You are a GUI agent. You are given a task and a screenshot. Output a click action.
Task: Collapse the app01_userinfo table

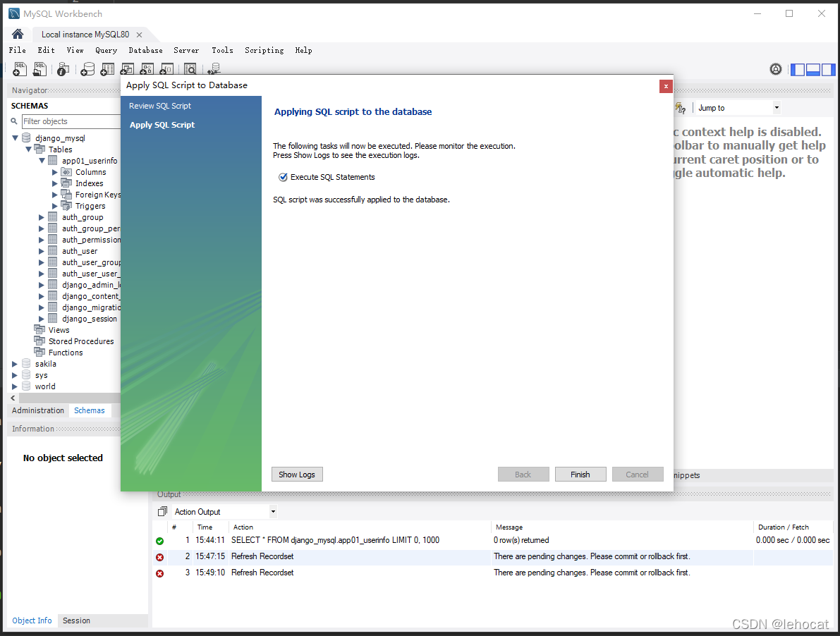click(42, 161)
